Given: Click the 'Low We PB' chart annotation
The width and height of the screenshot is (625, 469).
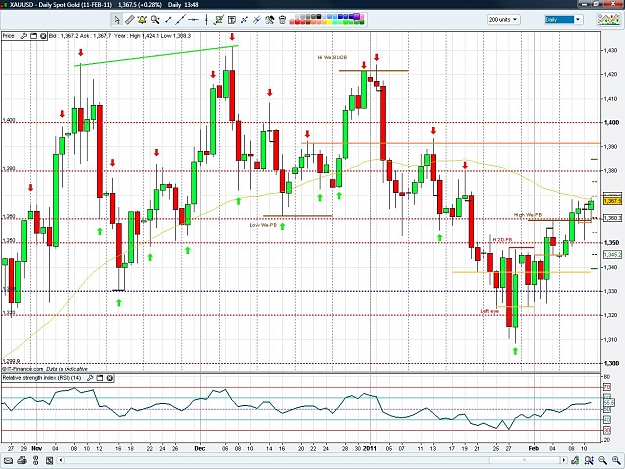Looking at the screenshot, I should pos(263,225).
